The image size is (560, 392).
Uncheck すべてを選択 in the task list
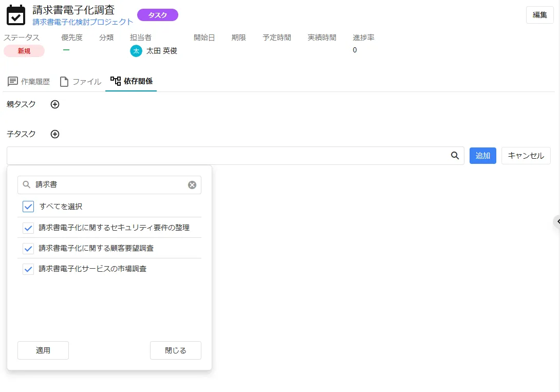pyautogui.click(x=28, y=207)
